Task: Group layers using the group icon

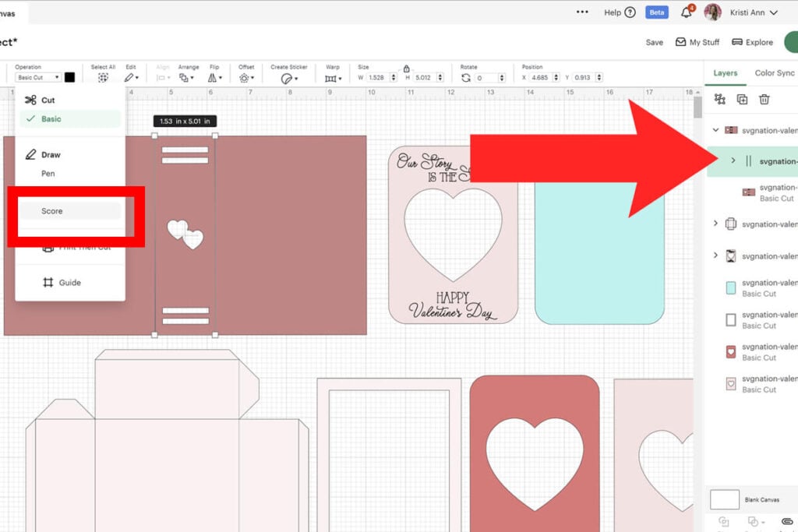Action: (718, 99)
